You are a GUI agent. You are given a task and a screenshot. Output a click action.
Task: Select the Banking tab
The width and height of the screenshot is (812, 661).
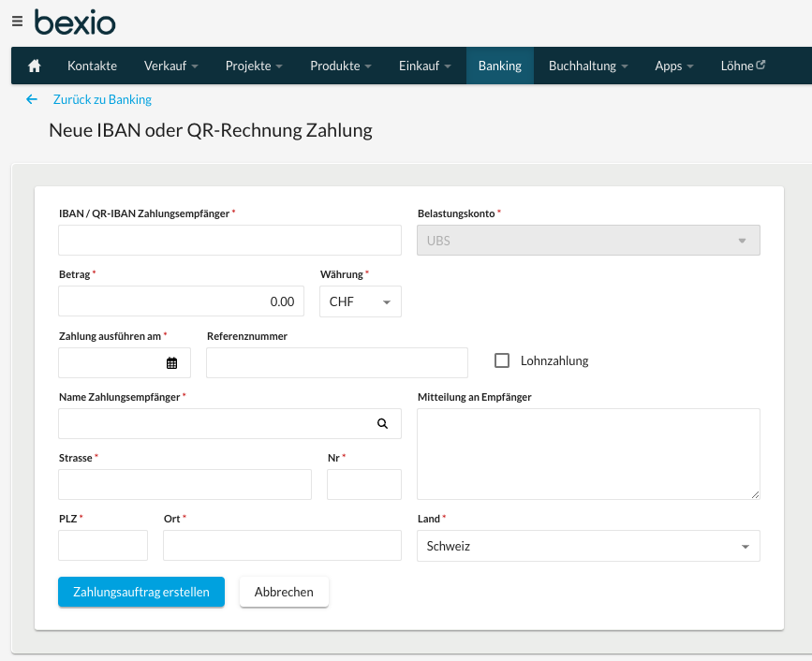point(500,66)
